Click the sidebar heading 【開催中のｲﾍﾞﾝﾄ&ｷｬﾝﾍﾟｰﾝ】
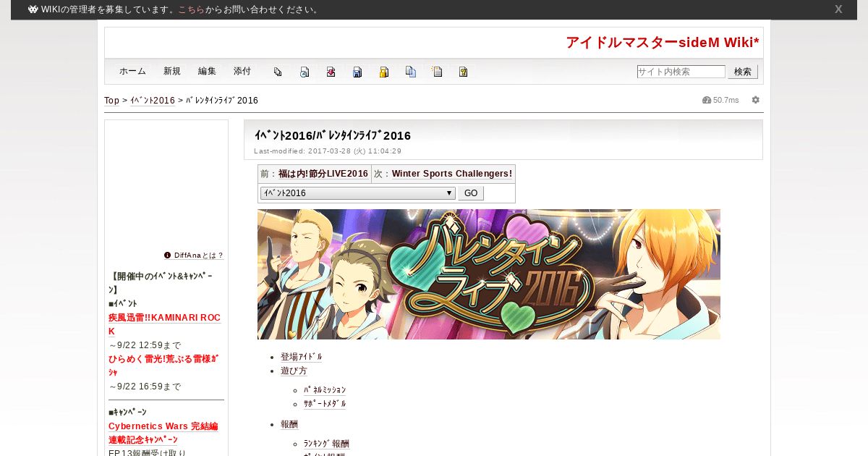868x456 pixels. (x=161, y=283)
